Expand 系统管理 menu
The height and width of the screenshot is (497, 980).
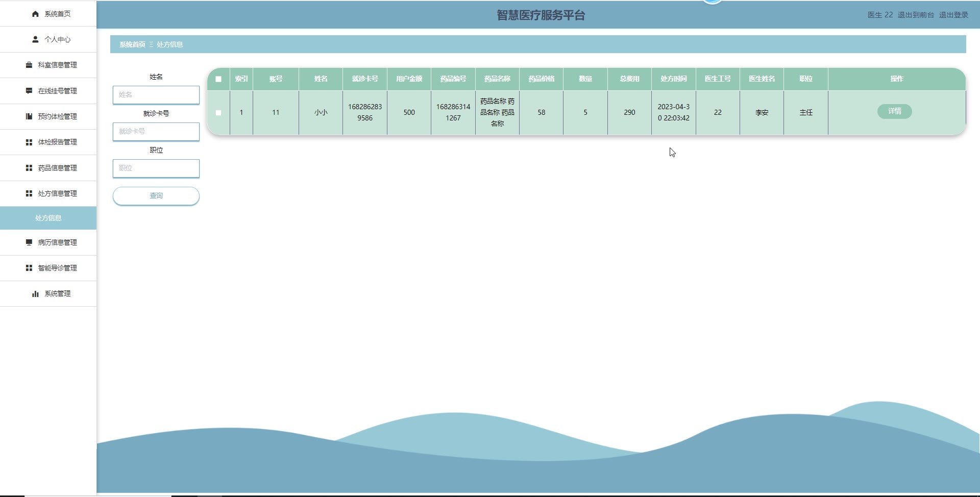pyautogui.click(x=48, y=294)
